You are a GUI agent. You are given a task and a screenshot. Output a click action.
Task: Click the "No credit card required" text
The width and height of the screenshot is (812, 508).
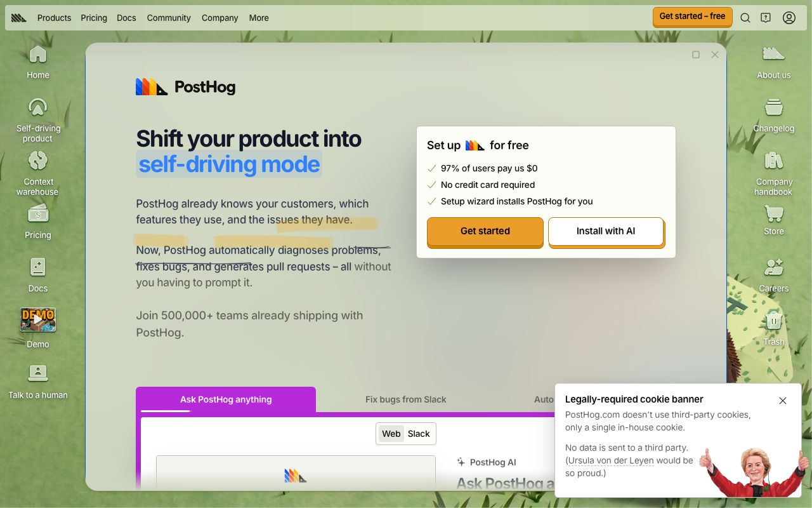coord(488,185)
